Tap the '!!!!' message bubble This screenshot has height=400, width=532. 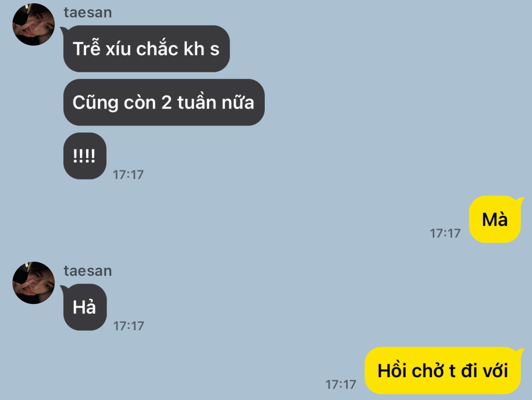[x=85, y=156]
